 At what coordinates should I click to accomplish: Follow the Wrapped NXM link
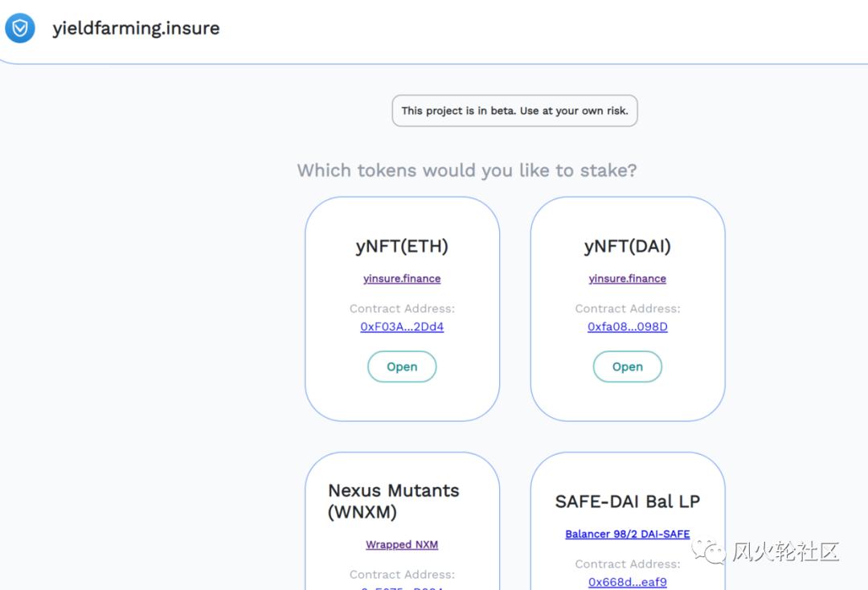pos(402,545)
